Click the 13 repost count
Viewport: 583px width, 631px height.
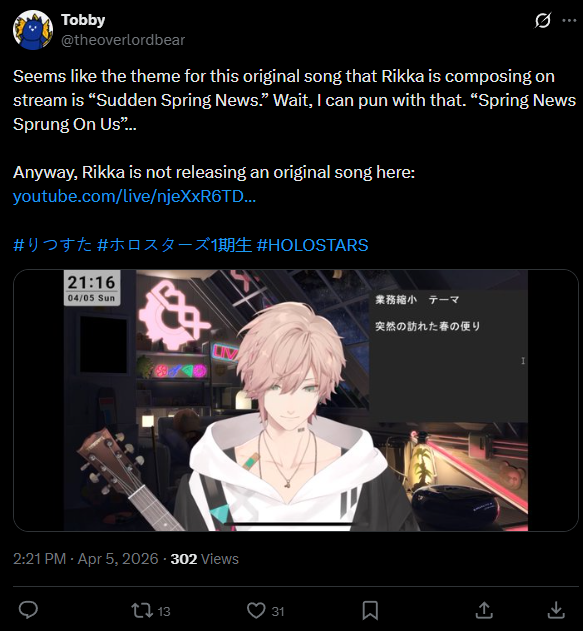pos(164,611)
